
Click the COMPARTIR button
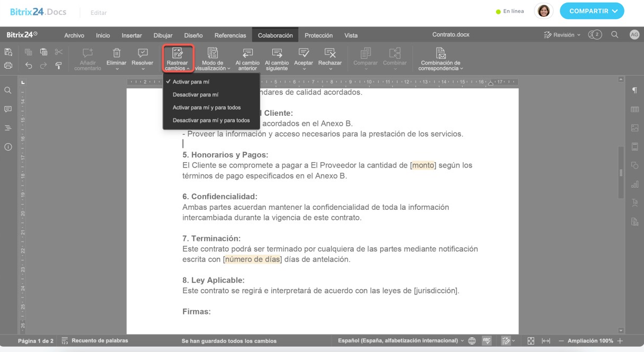pyautogui.click(x=592, y=11)
